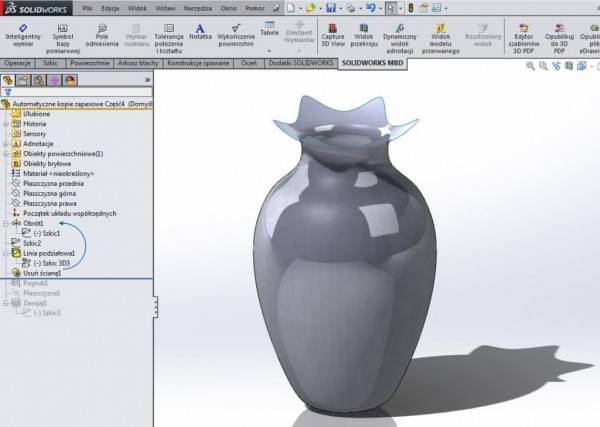Select Tolerancja położenia i kształtu tool
600x427 pixels.
[x=166, y=34]
